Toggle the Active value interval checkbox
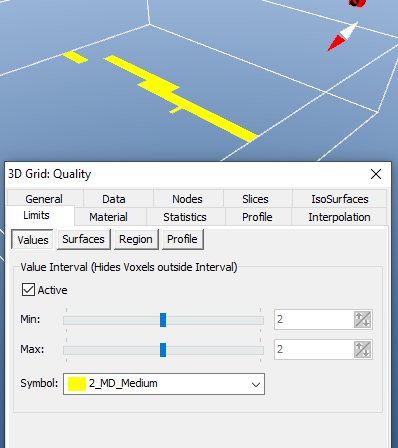The image size is (398, 448). point(28,290)
